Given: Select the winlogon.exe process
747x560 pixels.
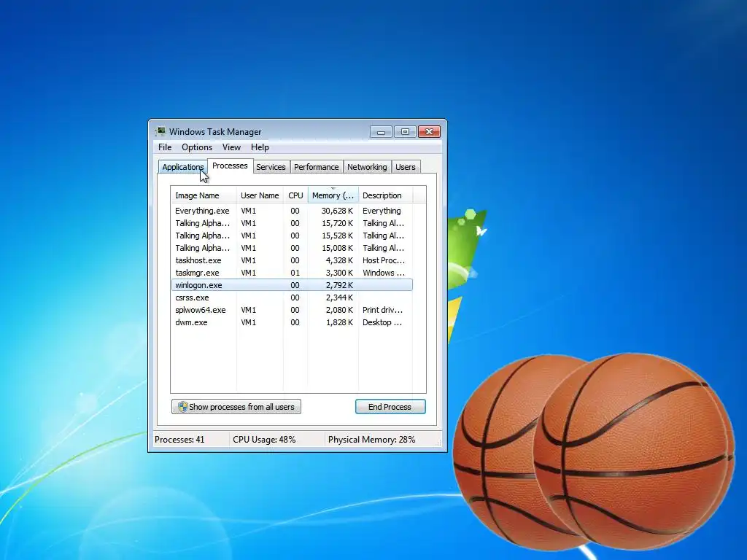Looking at the screenshot, I should point(292,285).
